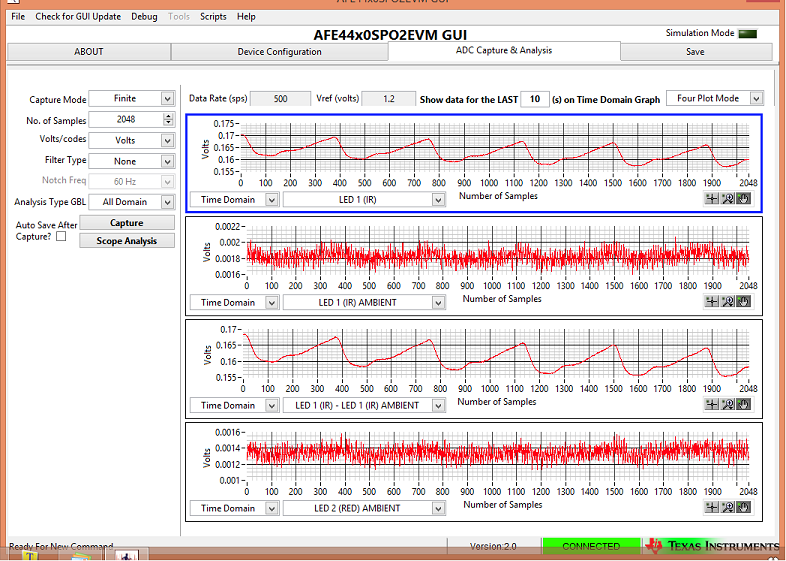This screenshot has height=561, width=786.
Task: Select the cursor crosshair tool on LED 1 (IR) AMBIENT graph
Action: tap(711, 301)
